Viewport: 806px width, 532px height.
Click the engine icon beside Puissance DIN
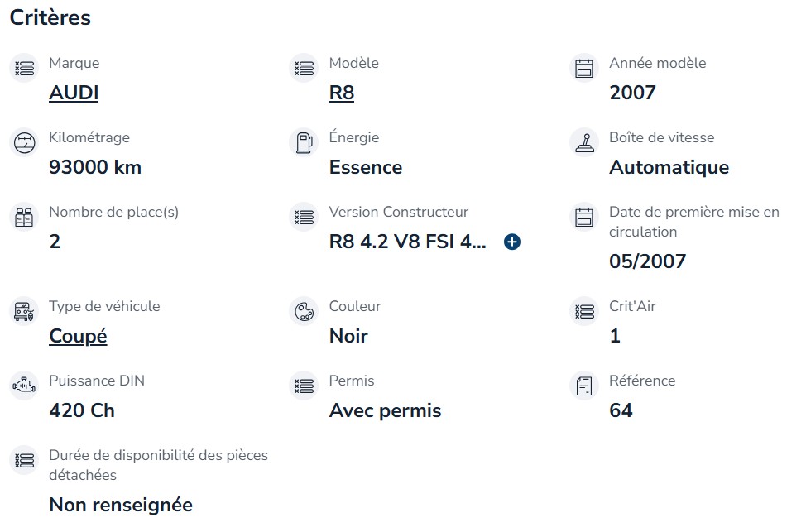[24, 386]
